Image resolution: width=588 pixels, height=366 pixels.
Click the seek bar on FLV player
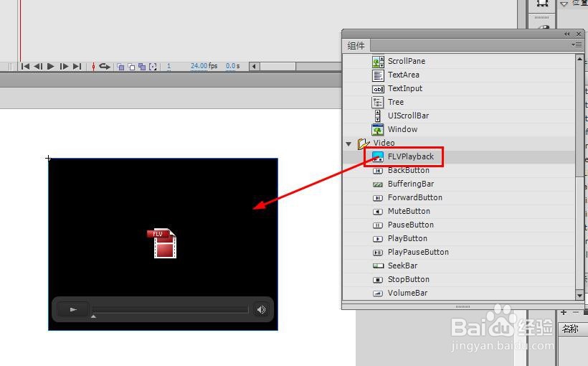click(171, 309)
